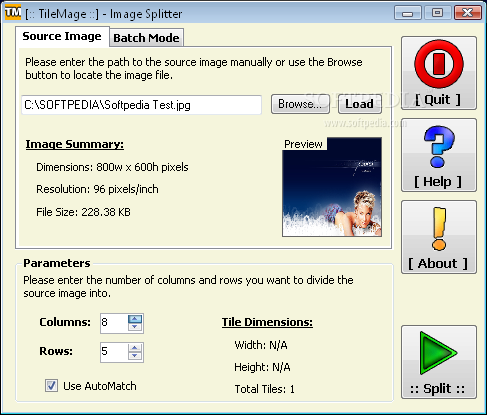Click the Browse... button
The width and height of the screenshot is (487, 415).
point(300,104)
